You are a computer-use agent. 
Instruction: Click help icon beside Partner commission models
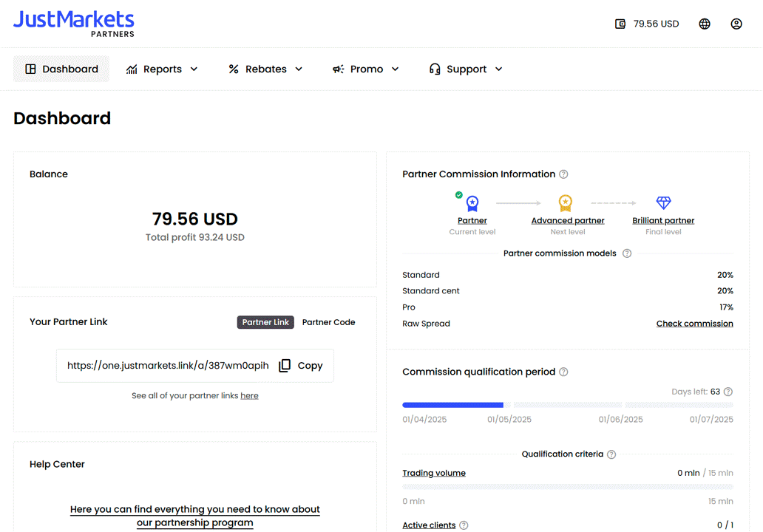[627, 253]
